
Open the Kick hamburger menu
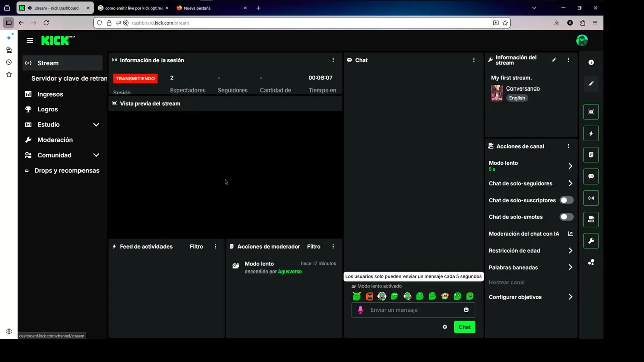tap(30, 41)
